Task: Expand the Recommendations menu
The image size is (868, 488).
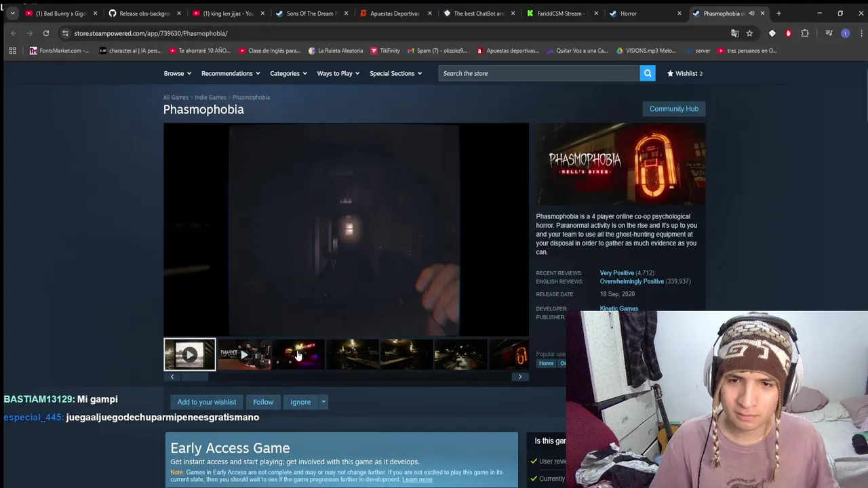Action: pyautogui.click(x=231, y=73)
